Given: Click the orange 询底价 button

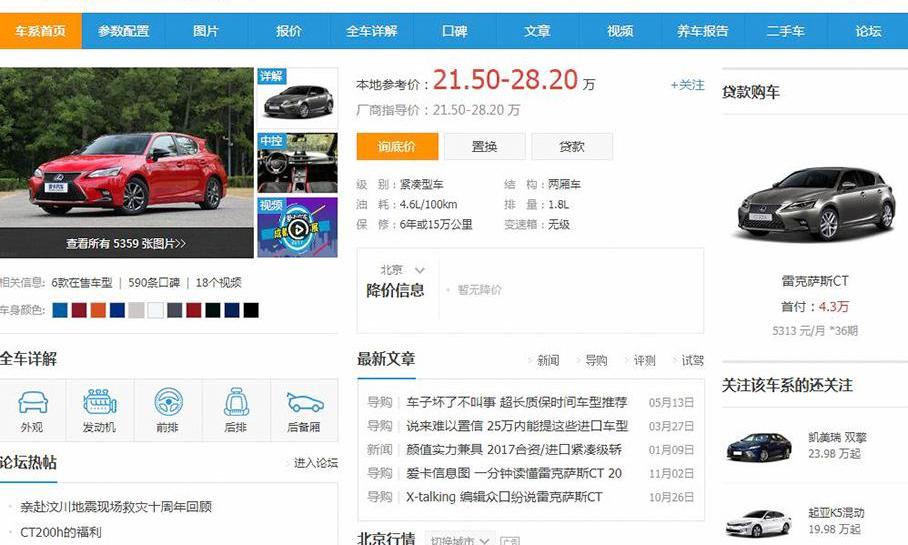Looking at the screenshot, I should (x=397, y=147).
